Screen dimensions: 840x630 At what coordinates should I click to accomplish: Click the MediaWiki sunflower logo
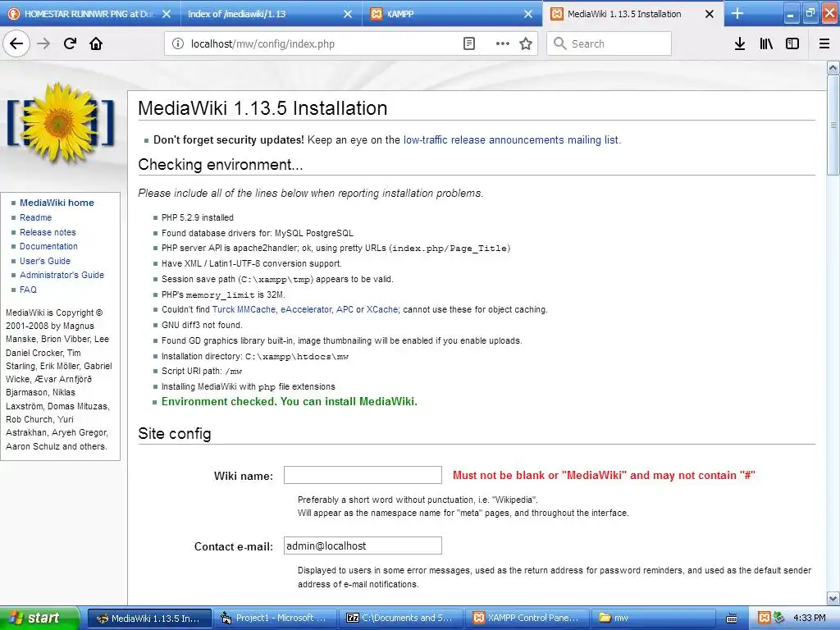click(x=61, y=123)
